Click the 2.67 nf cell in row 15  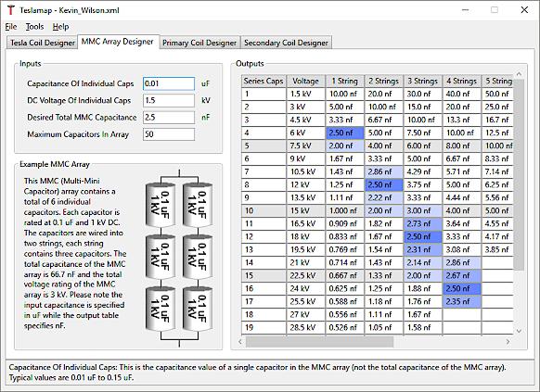462,275
